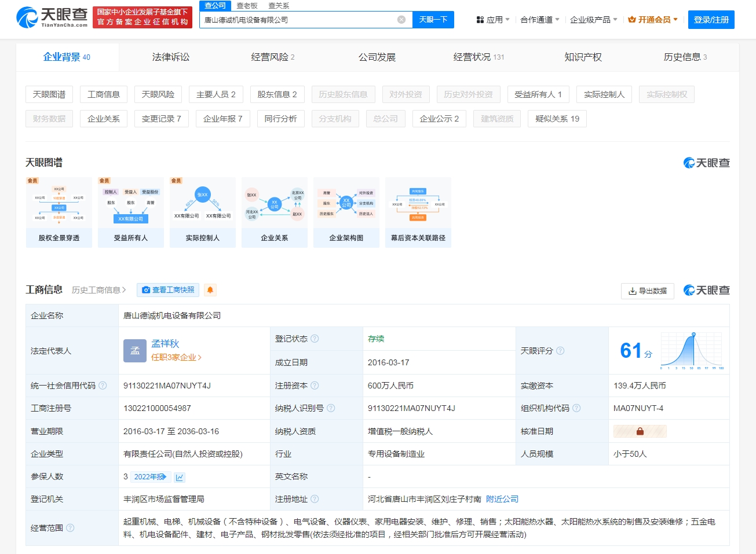Jump to 变更记录 7 section
The width and height of the screenshot is (756, 554).
click(162, 119)
